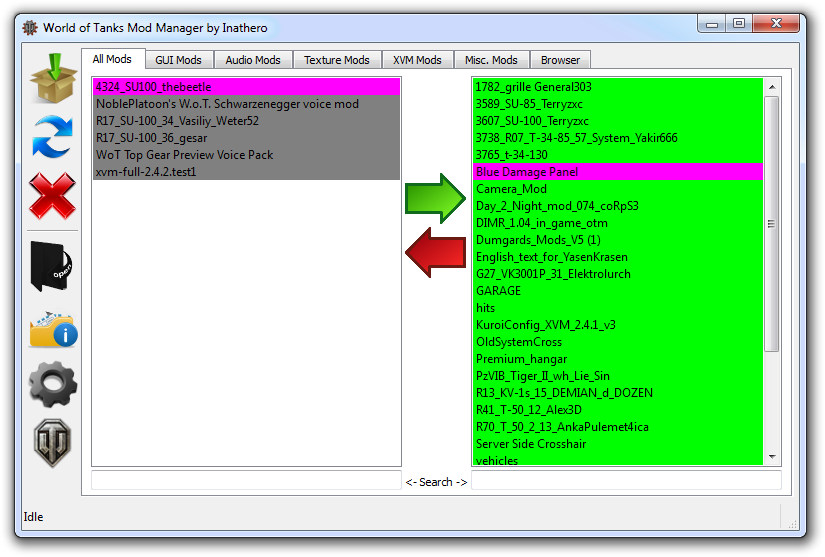Click the install mod package box icon
This screenshot has width=825, height=557.
pos(53,78)
